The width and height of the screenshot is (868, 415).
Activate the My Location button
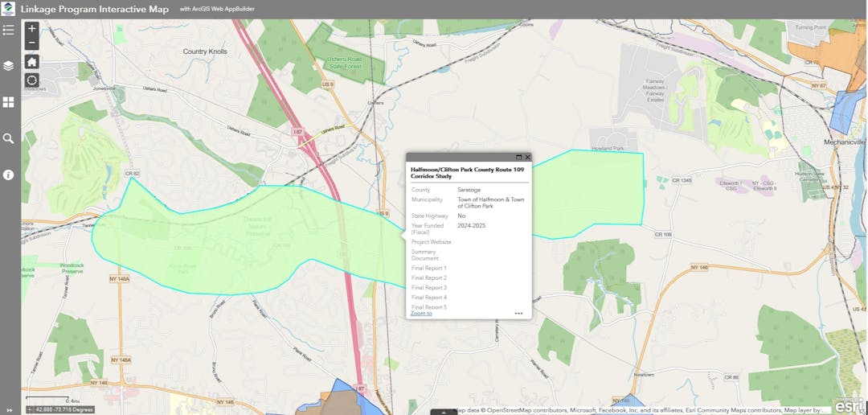coord(31,80)
